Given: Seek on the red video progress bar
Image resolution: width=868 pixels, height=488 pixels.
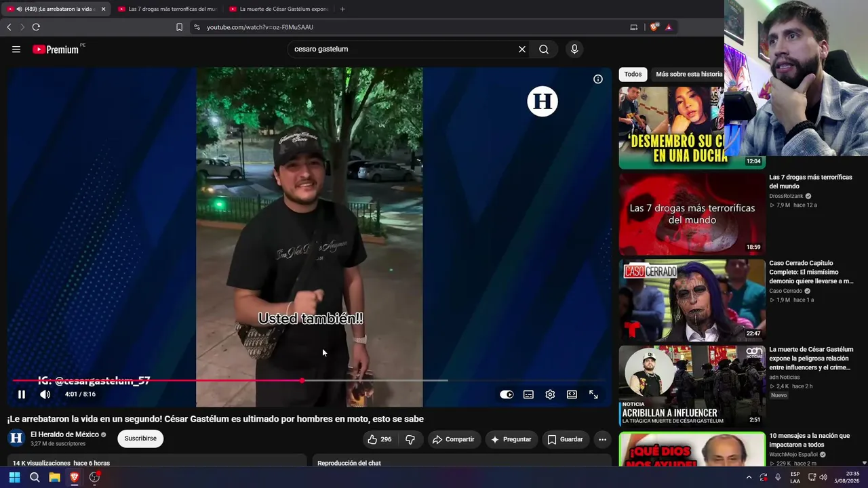Looking at the screenshot, I should 309,380.
